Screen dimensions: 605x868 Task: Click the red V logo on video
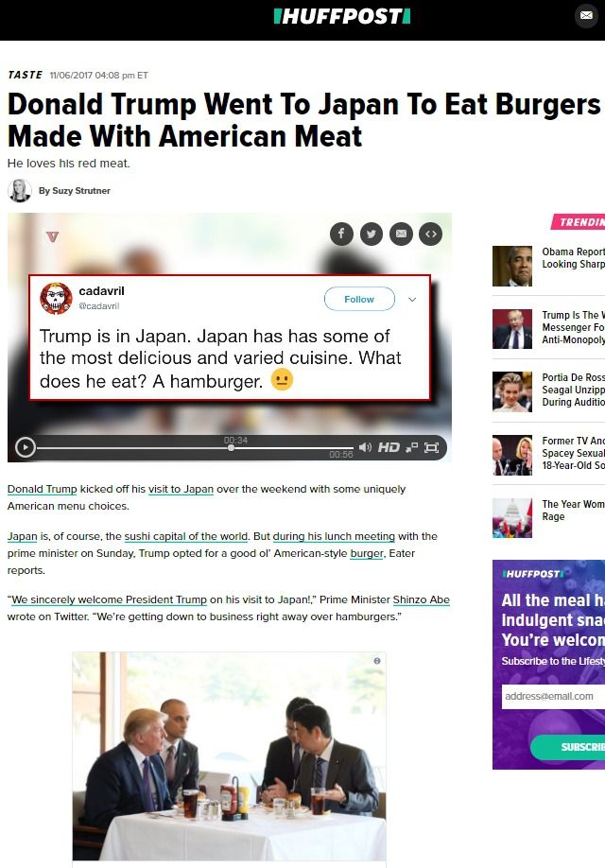(x=52, y=237)
